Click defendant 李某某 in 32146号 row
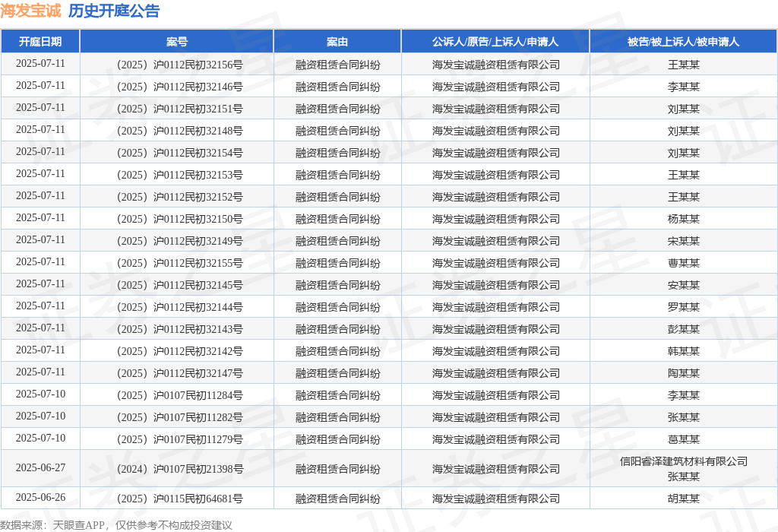778x532 pixels. (683, 87)
